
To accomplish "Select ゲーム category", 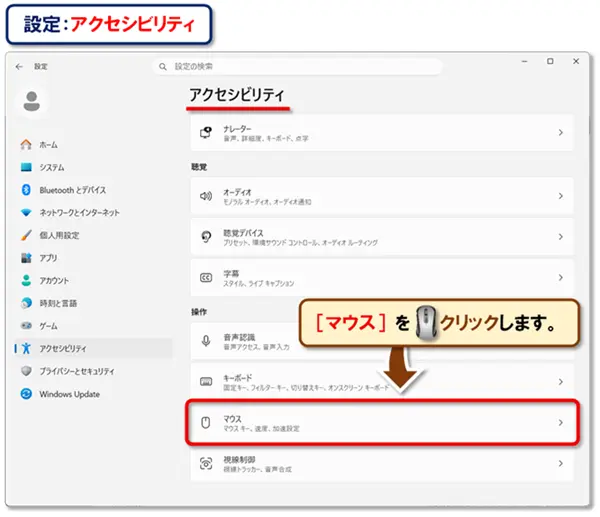I will 93,326.
